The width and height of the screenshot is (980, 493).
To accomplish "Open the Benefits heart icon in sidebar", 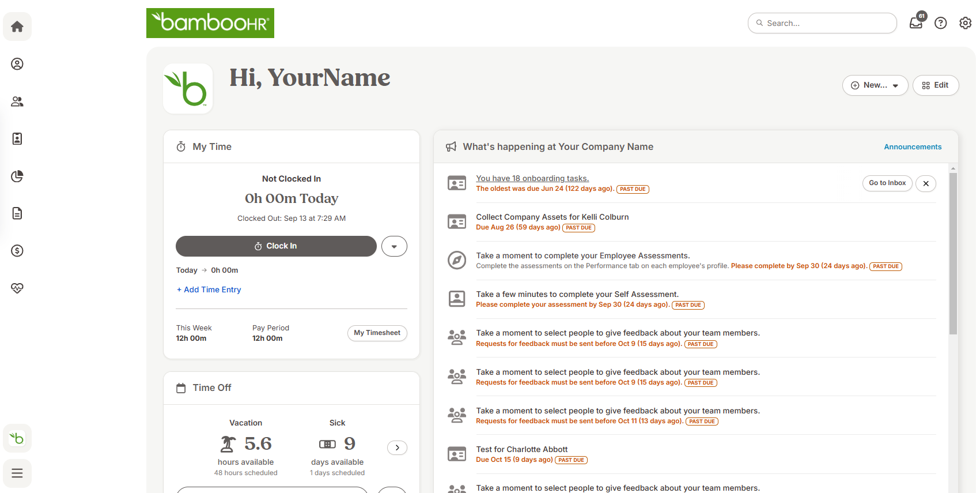I will pyautogui.click(x=17, y=288).
